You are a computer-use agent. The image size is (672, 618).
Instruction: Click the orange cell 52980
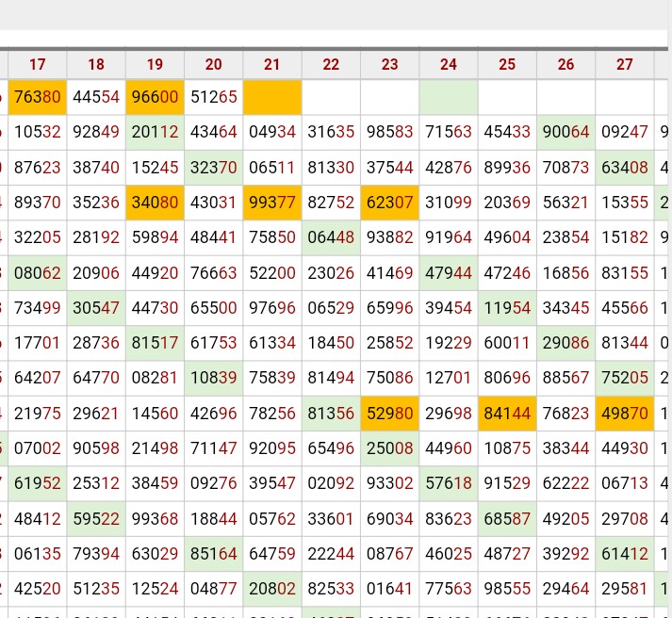pyautogui.click(x=389, y=414)
